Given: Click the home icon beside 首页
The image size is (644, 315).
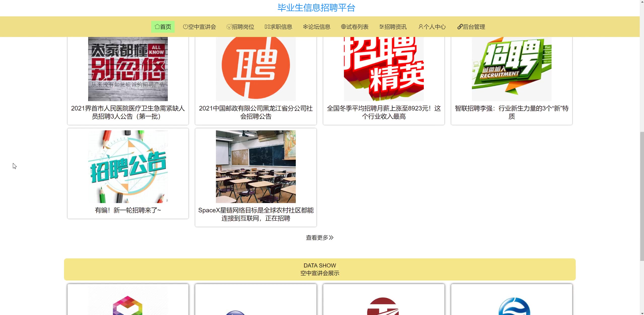Looking at the screenshot, I should pyautogui.click(x=157, y=27).
